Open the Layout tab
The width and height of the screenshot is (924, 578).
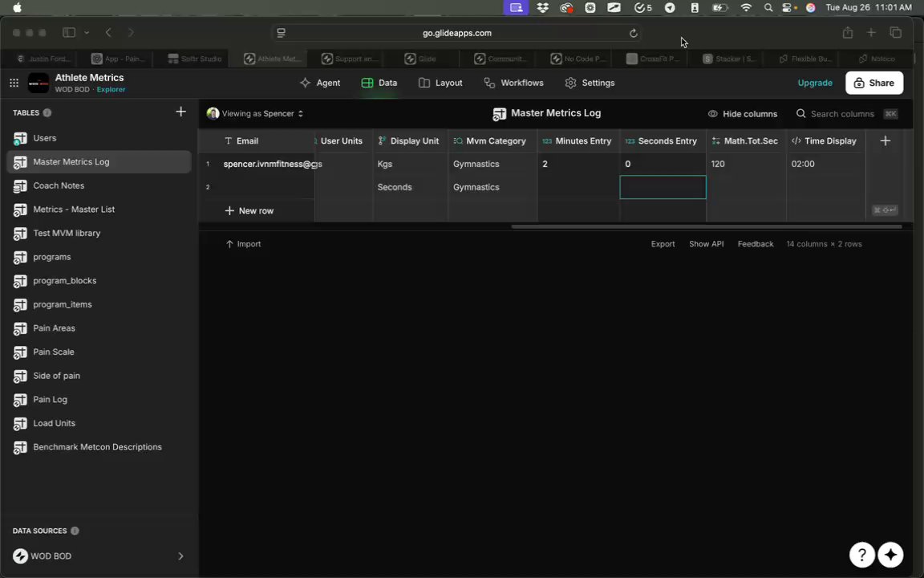pyautogui.click(x=440, y=83)
